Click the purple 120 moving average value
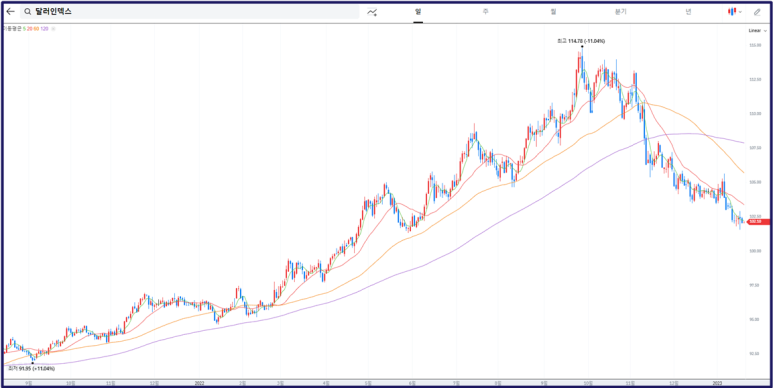Screen dimensions: 773x388 pyautogui.click(x=44, y=29)
